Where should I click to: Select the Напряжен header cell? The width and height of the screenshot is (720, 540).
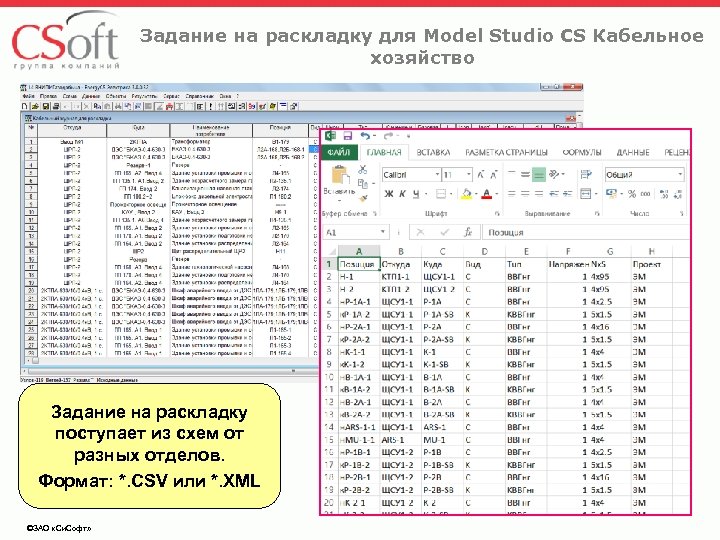[568, 264]
